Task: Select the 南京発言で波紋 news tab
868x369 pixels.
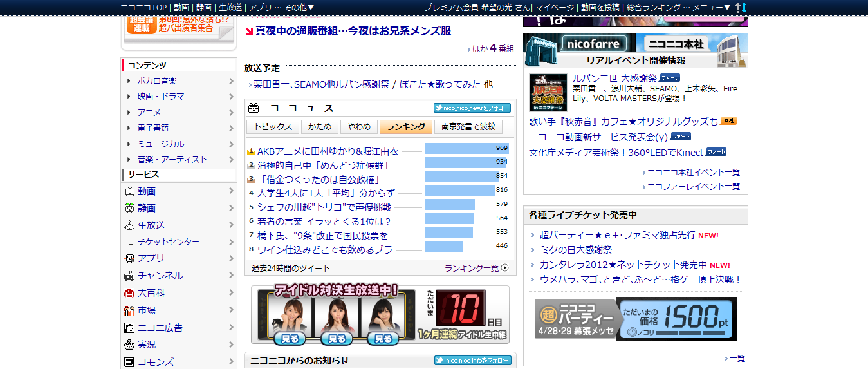Action: tap(468, 127)
